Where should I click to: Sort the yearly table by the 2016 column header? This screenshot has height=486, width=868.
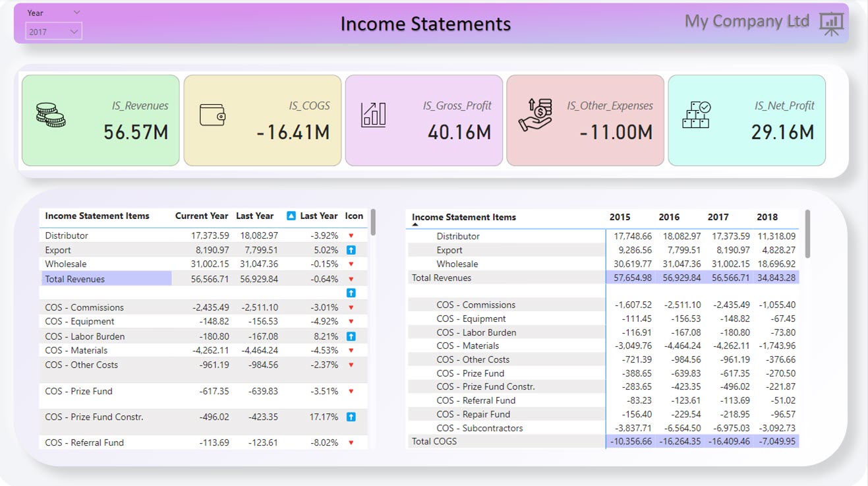[x=669, y=217]
